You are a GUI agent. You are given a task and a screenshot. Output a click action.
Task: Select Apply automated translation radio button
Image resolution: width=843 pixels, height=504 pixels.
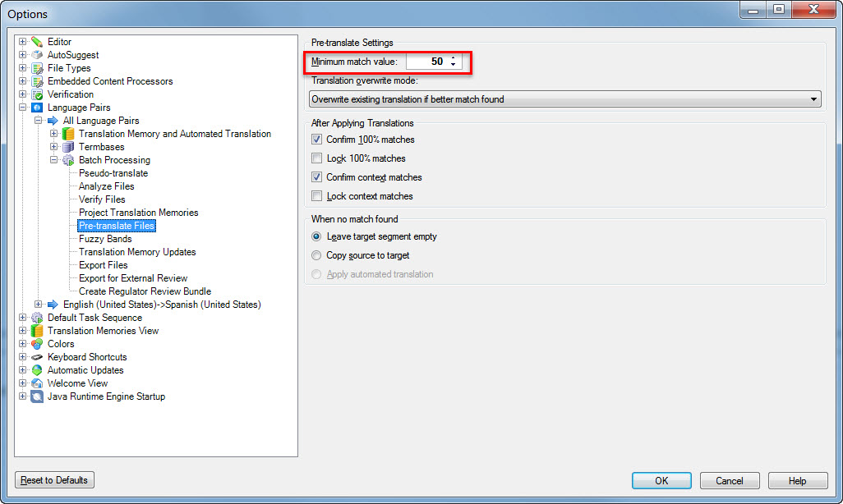point(316,274)
